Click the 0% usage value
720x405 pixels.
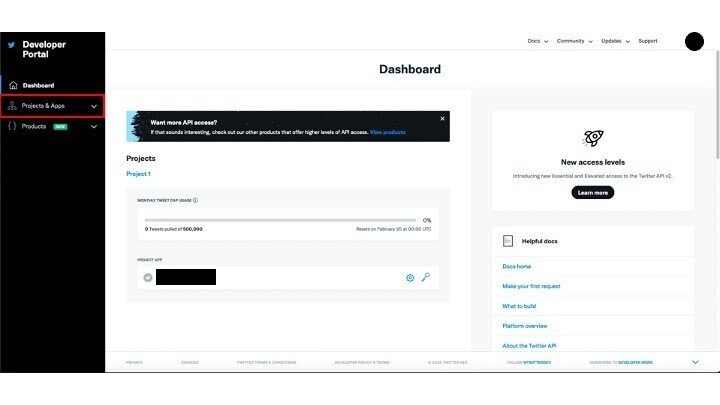click(x=427, y=220)
